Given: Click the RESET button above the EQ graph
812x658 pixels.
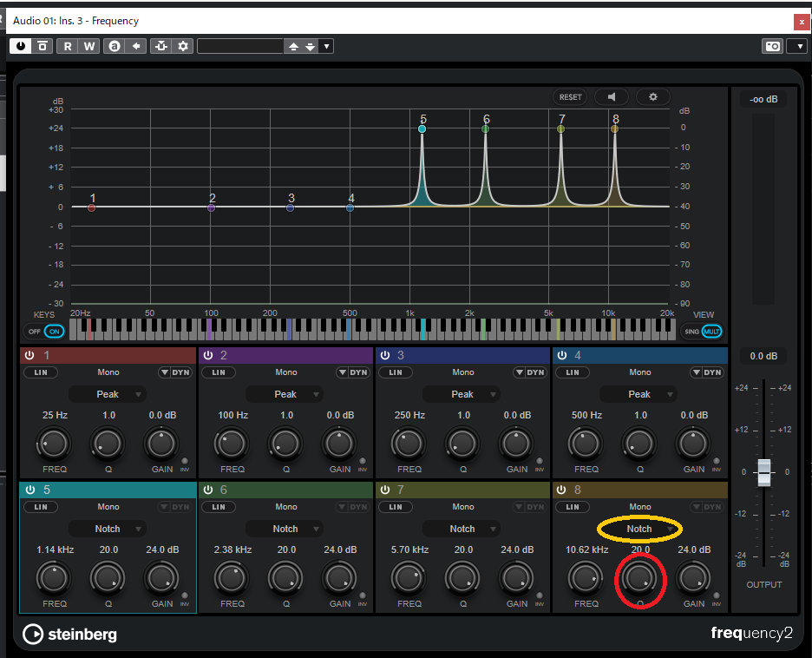Looking at the screenshot, I should point(570,97).
